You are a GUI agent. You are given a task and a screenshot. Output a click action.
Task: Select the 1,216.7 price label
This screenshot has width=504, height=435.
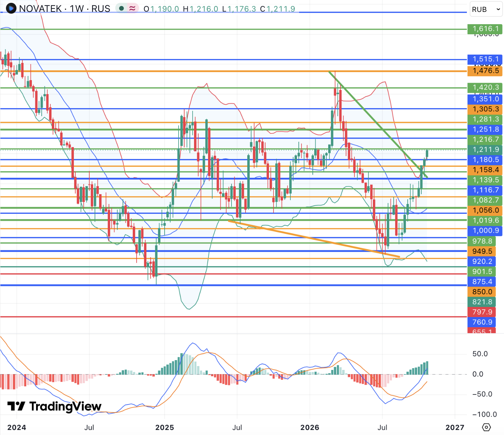point(485,140)
